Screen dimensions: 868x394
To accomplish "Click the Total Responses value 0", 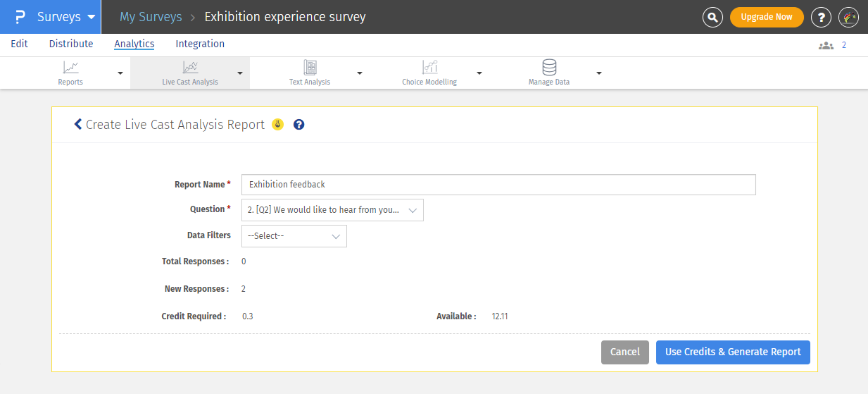I will click(244, 261).
